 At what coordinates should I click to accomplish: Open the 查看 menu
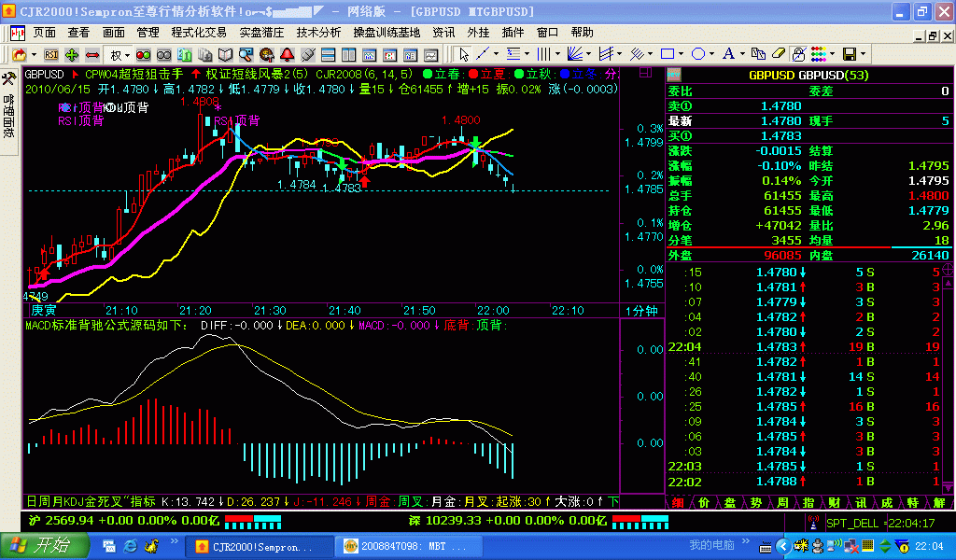[x=78, y=33]
